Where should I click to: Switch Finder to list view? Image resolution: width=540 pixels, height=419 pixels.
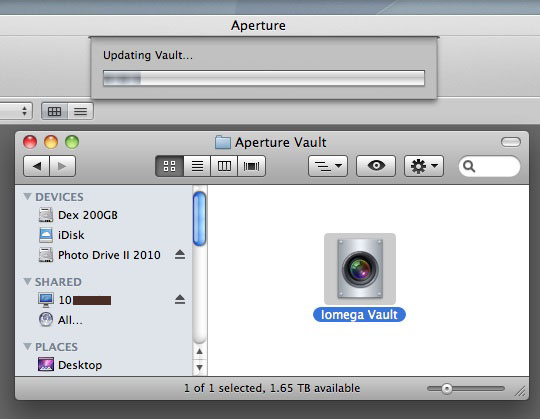pos(197,166)
